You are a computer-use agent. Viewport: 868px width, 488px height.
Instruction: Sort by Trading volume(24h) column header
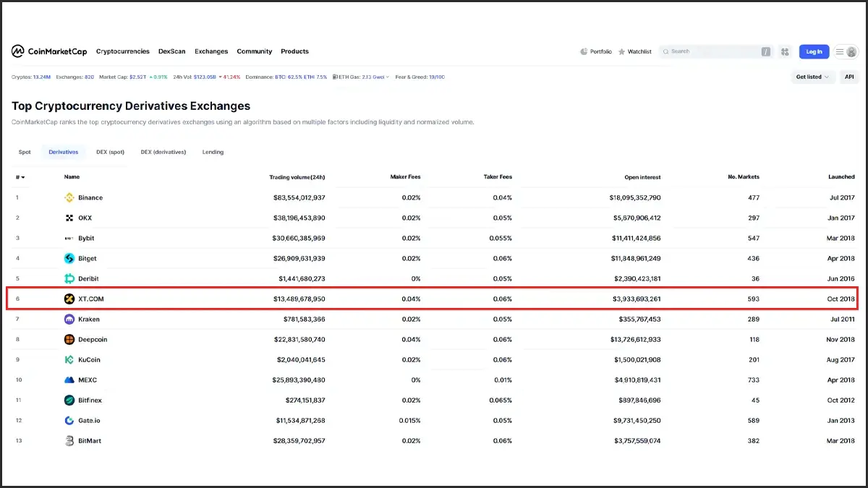297,177
